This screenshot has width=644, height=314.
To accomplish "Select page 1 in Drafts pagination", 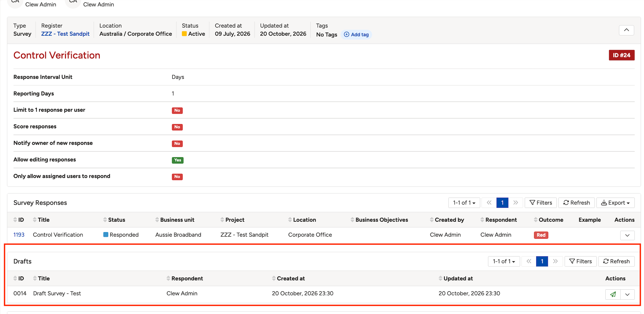I will (542, 261).
